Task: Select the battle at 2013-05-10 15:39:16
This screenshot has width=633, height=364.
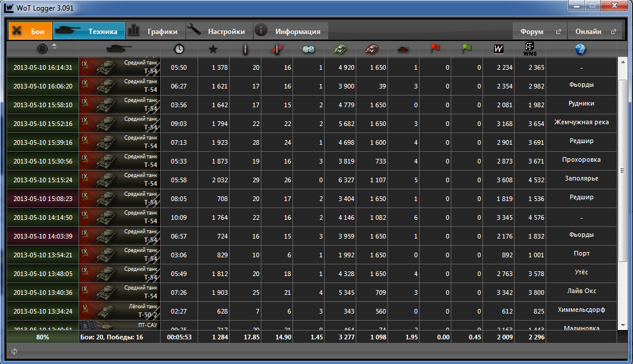Action: [x=312, y=142]
